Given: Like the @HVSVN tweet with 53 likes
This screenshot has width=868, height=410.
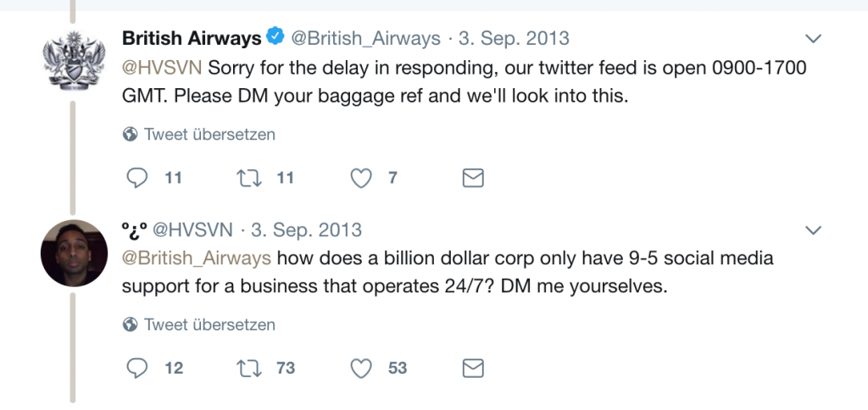Looking at the screenshot, I should [x=362, y=368].
